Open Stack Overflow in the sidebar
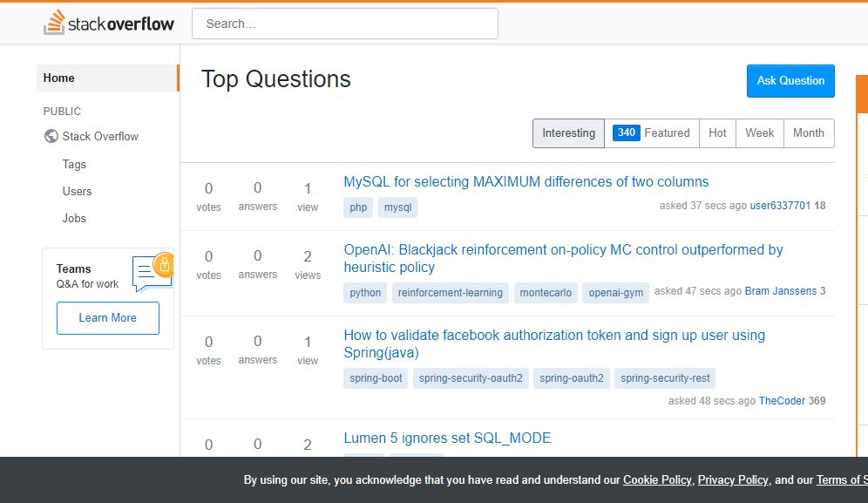868x503 pixels. (100, 136)
